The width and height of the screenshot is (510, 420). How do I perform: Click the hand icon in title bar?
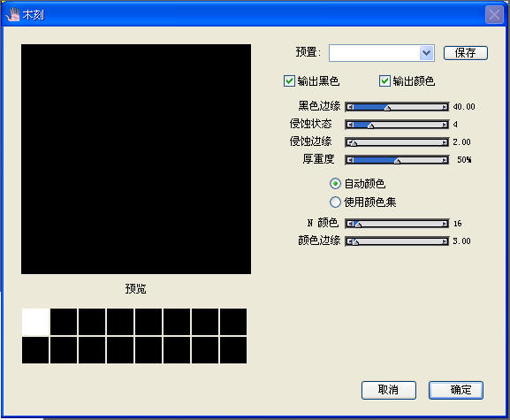12,15
